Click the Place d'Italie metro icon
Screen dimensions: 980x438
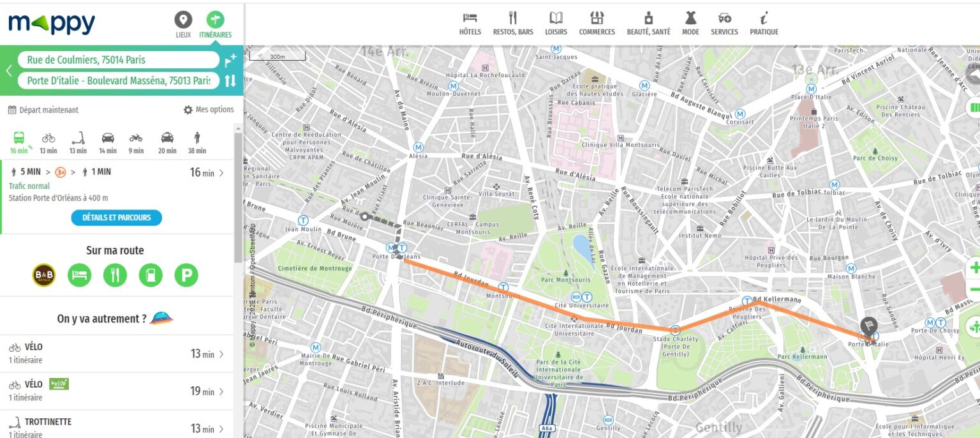pos(811,89)
